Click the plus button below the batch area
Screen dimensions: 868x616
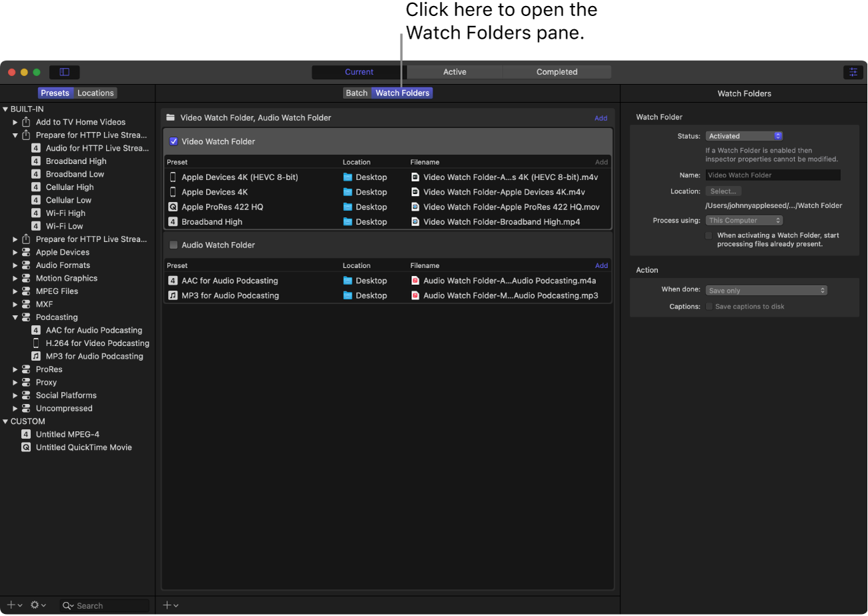coord(171,605)
